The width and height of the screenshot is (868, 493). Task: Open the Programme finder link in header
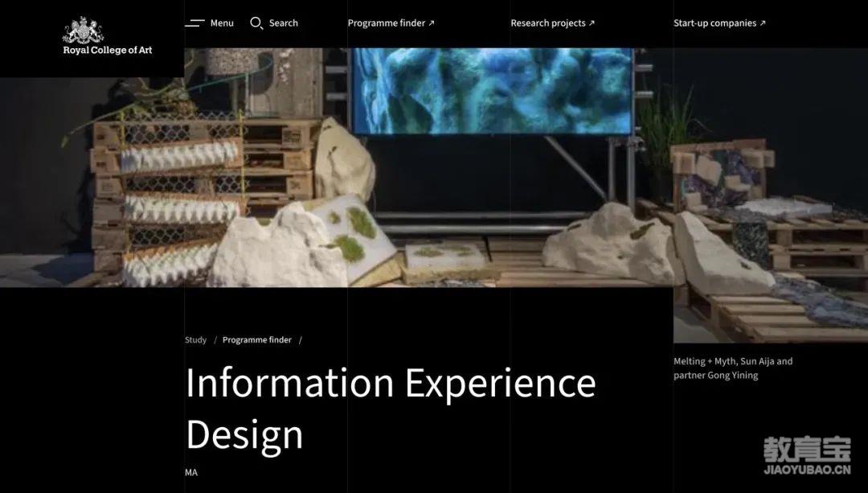[391, 23]
